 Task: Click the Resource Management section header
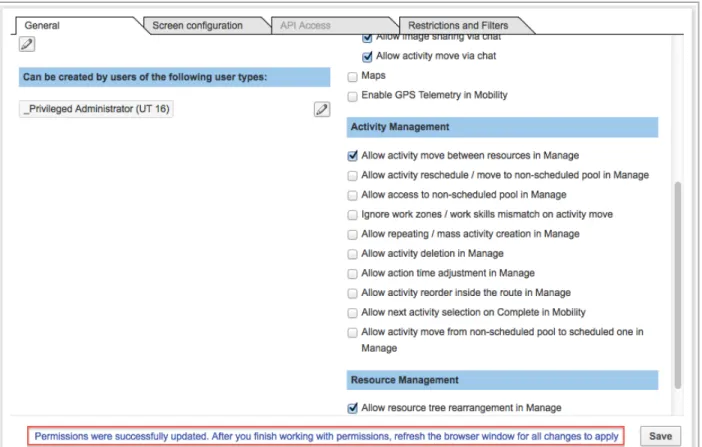click(x=502, y=380)
